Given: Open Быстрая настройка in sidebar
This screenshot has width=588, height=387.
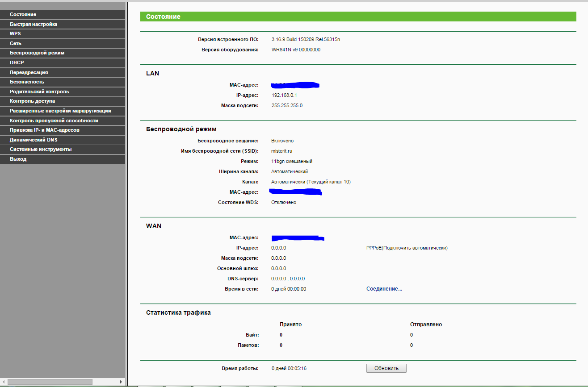Looking at the screenshot, I should [x=34, y=24].
